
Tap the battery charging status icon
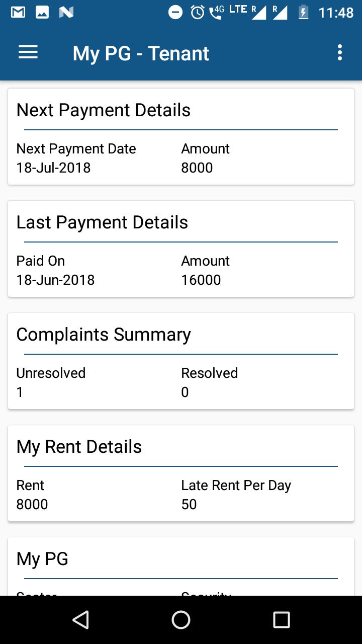[x=303, y=13]
